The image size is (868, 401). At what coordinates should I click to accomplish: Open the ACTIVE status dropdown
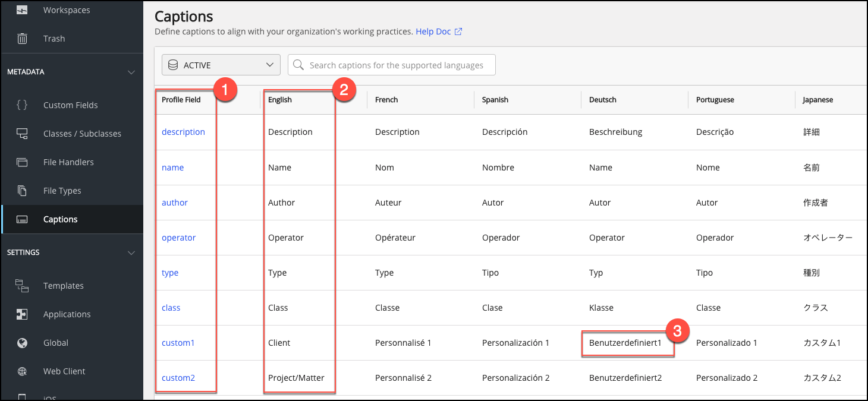(x=221, y=64)
